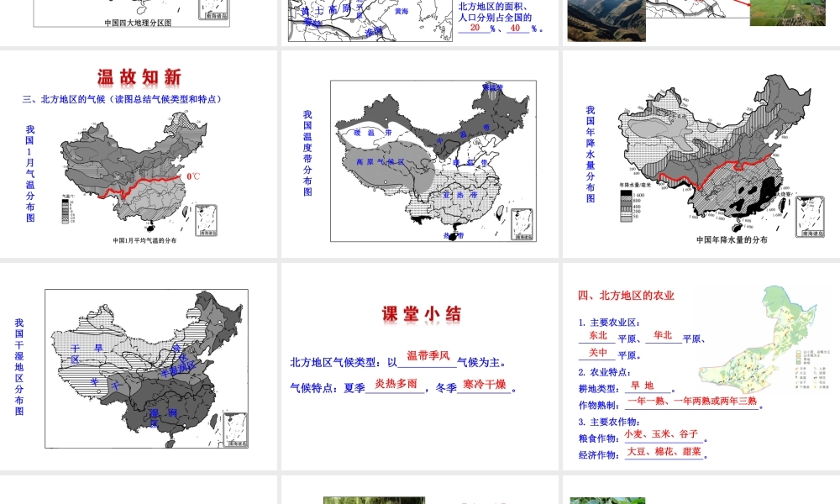The height and width of the screenshot is (504, 840).
Task: Click the red answer '寒冷干燥'
Action: (485, 384)
